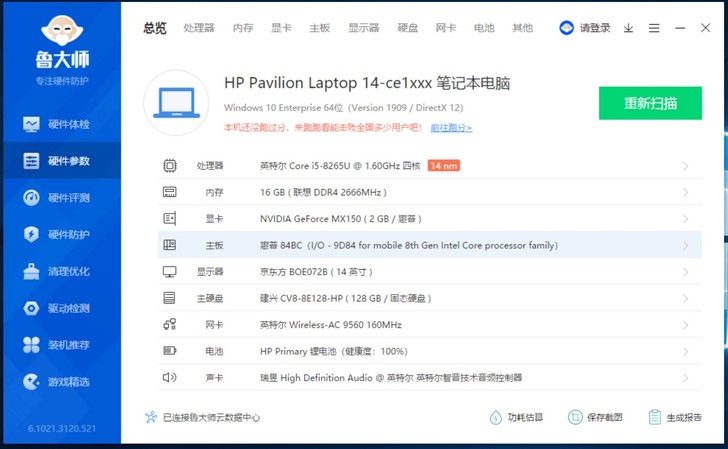Click the 鲁大师 mascot logo
Image resolution: width=728 pixels, height=449 pixels.
pyautogui.click(x=62, y=30)
